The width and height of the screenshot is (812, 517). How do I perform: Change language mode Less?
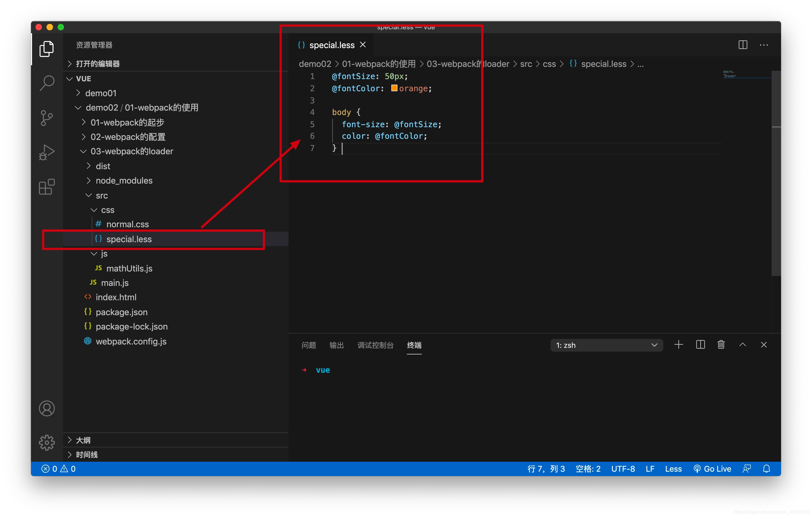673,469
